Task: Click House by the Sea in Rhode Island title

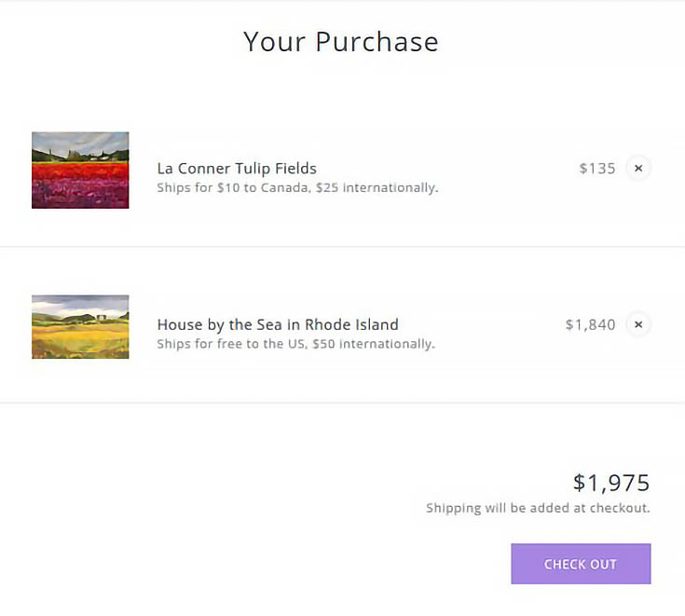Action: pyautogui.click(x=278, y=324)
